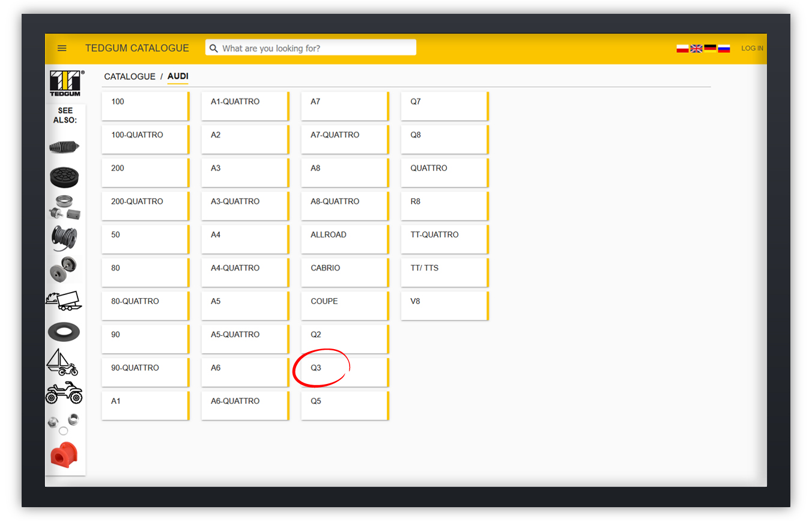The height and width of the screenshot is (521, 812).
Task: Select the CABRIO model card
Action: pyautogui.click(x=345, y=273)
